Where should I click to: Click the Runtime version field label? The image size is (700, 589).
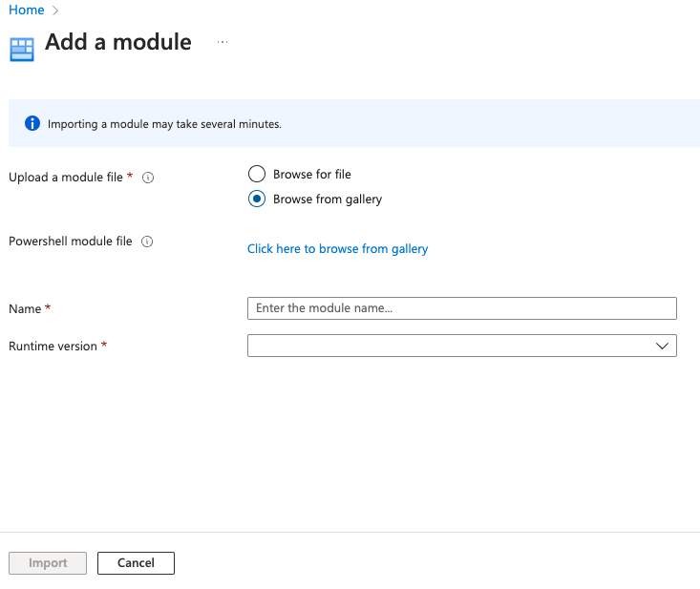point(53,347)
